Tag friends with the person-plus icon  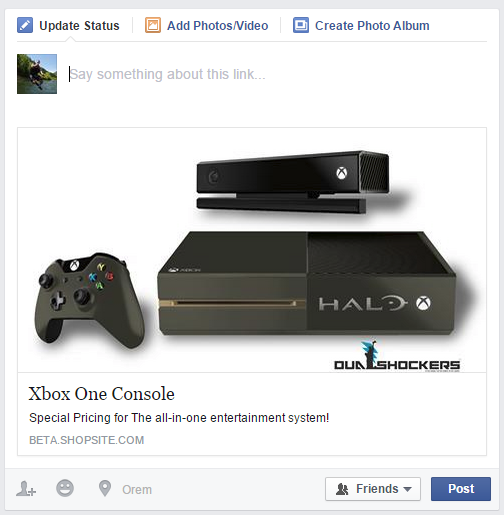tap(26, 489)
